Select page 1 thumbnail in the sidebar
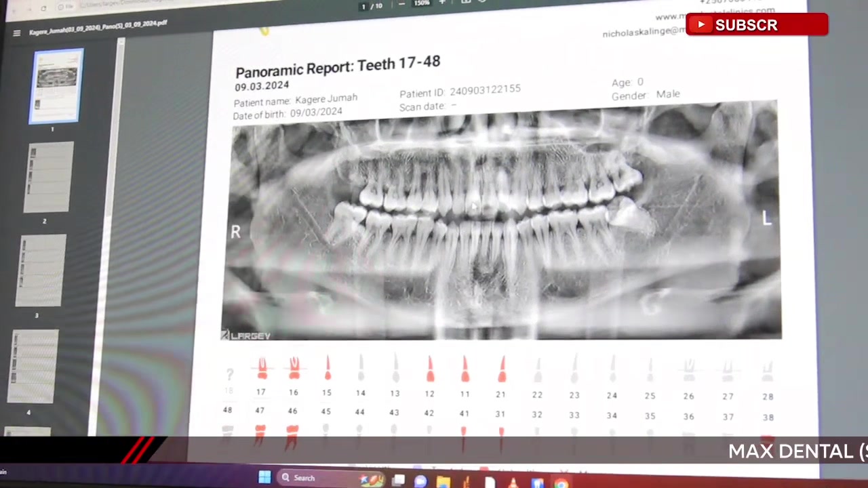 coord(56,86)
